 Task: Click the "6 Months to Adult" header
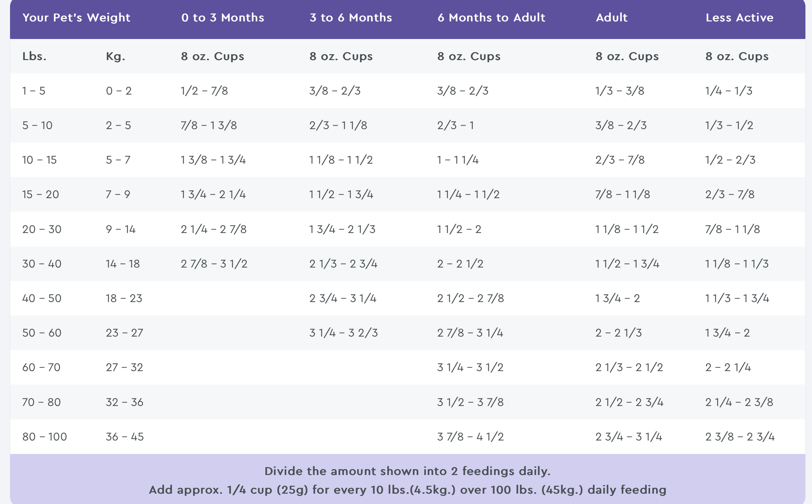(x=491, y=18)
